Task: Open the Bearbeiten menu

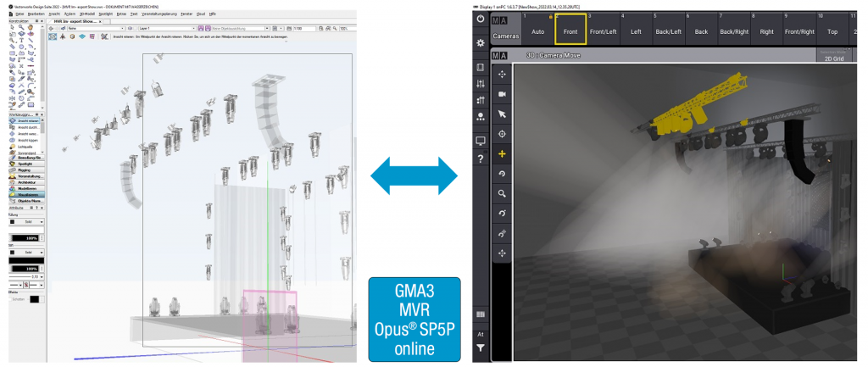Action: point(36,14)
